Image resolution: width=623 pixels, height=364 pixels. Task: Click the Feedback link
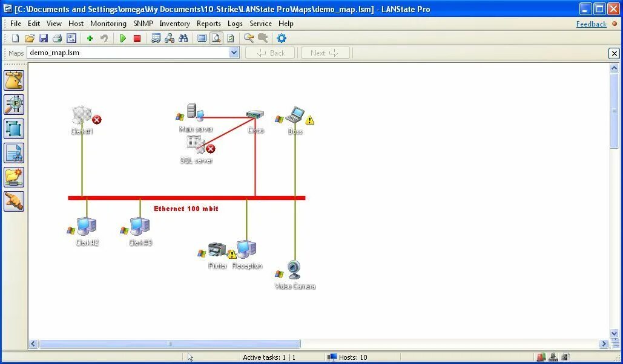(x=591, y=24)
